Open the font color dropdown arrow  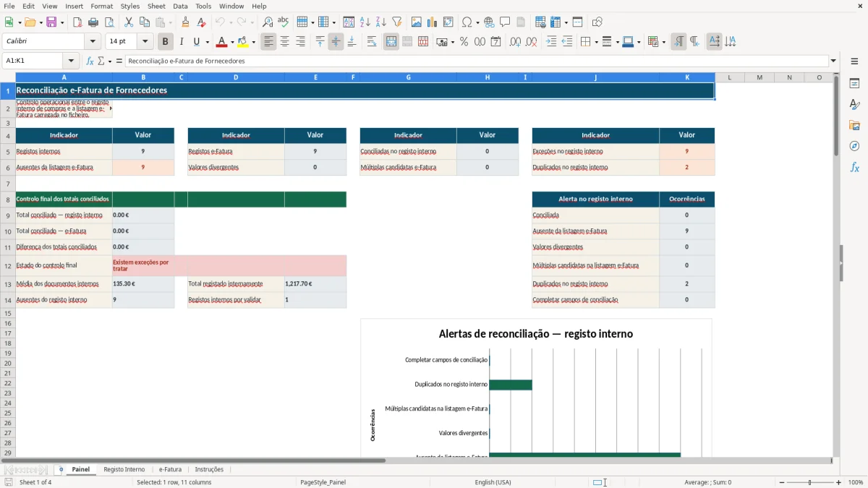[x=232, y=42]
